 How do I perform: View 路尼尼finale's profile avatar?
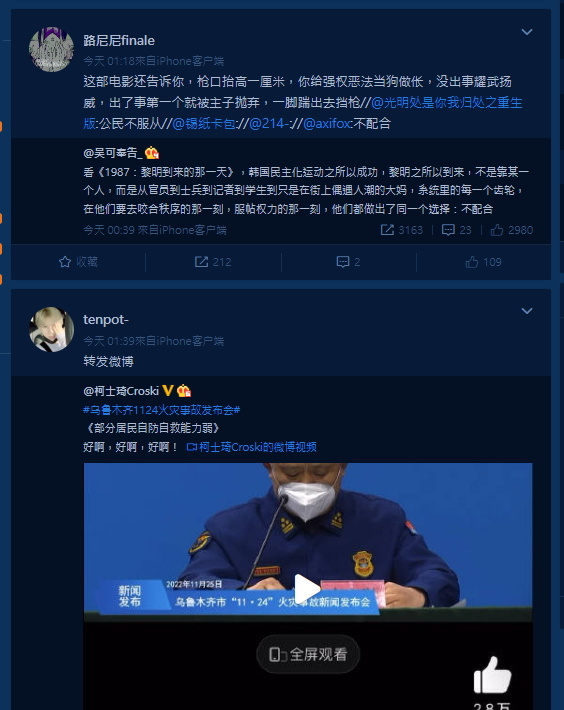pyautogui.click(x=51, y=49)
